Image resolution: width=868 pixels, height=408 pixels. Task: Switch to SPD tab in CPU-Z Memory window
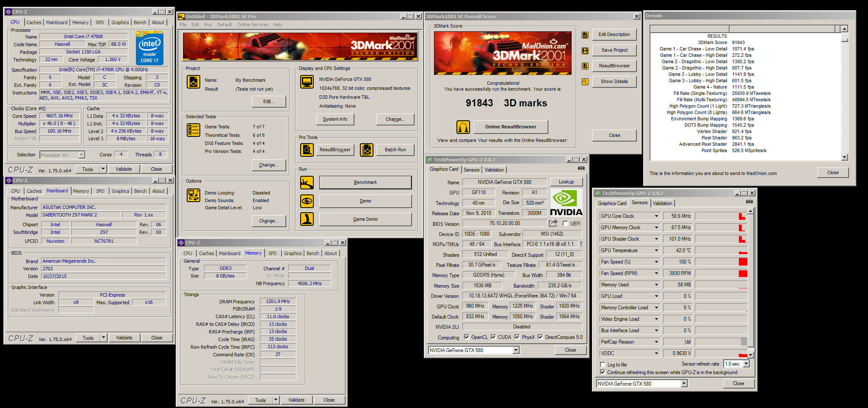[x=273, y=253]
